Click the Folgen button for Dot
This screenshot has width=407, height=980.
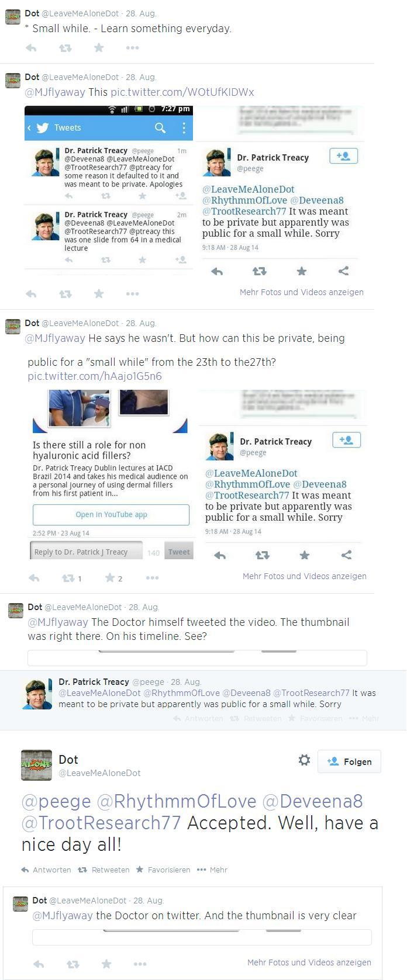pyautogui.click(x=350, y=761)
